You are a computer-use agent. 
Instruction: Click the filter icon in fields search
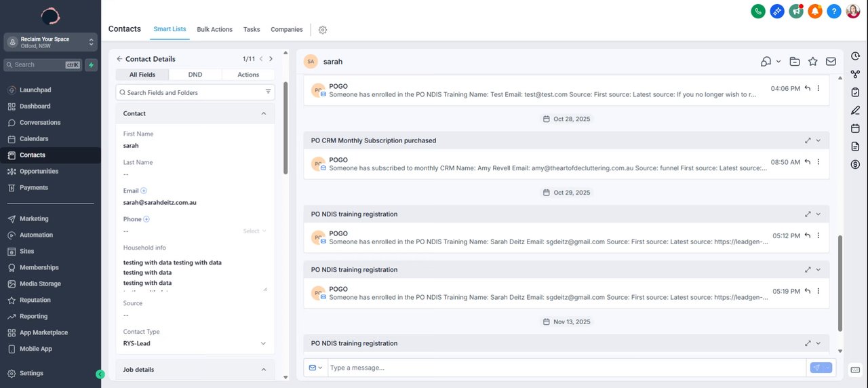tap(268, 92)
